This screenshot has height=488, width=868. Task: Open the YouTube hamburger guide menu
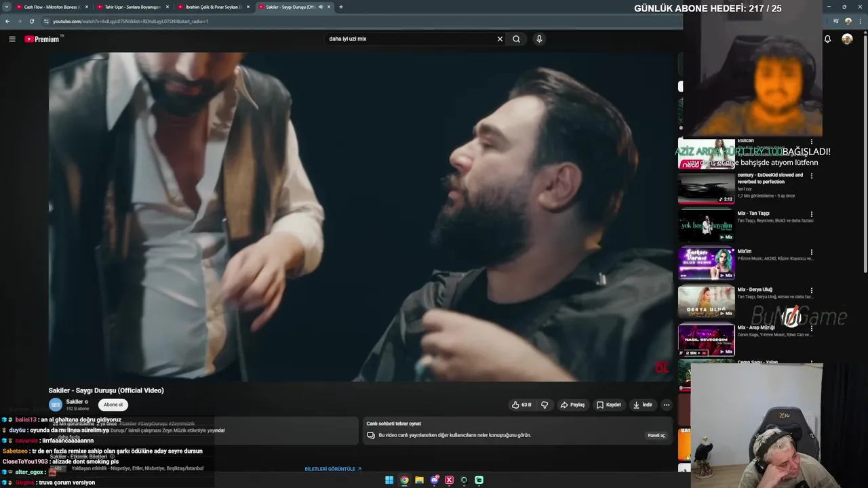click(x=12, y=39)
